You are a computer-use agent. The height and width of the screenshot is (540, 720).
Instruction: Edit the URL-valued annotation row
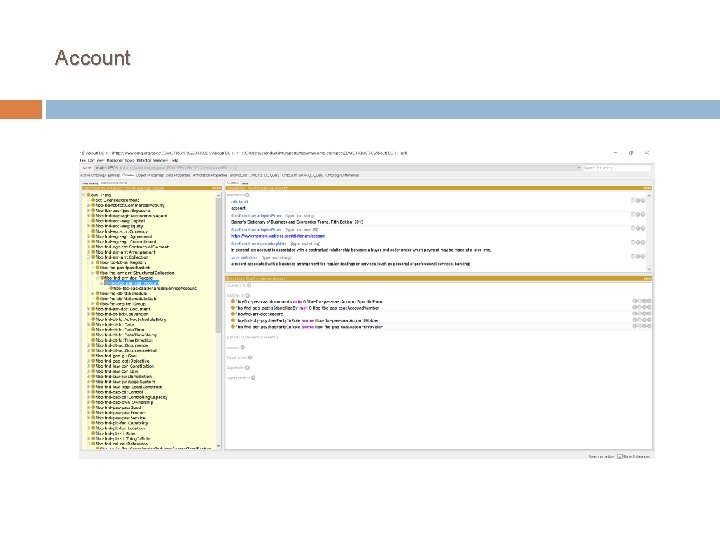point(643,228)
